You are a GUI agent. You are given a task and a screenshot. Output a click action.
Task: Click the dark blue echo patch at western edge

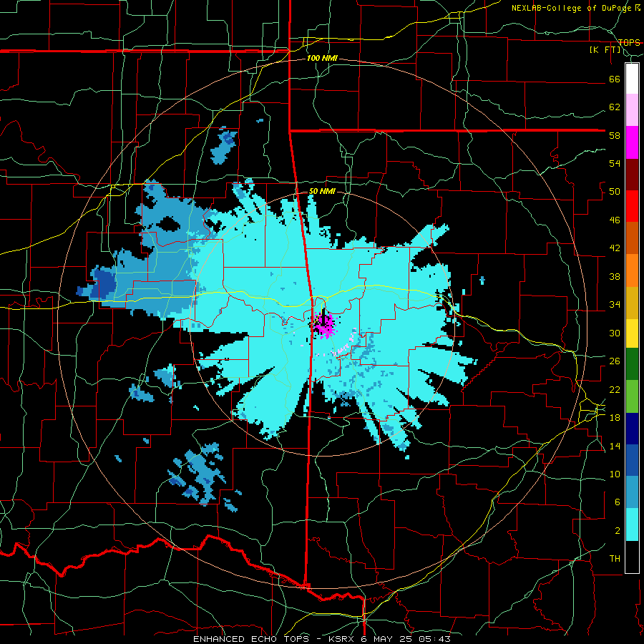(x=102, y=283)
